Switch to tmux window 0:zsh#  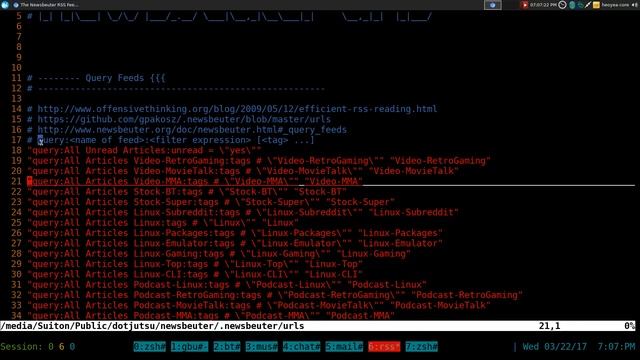point(149,347)
